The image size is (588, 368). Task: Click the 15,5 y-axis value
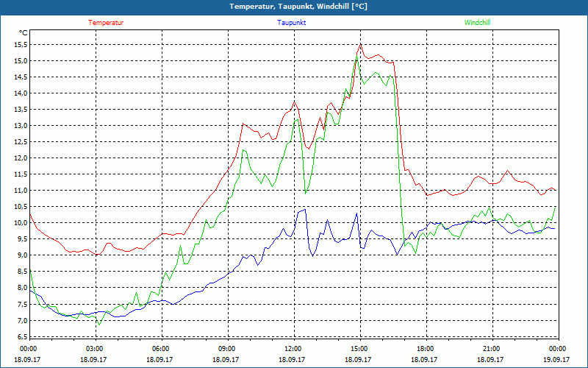[x=22, y=45]
